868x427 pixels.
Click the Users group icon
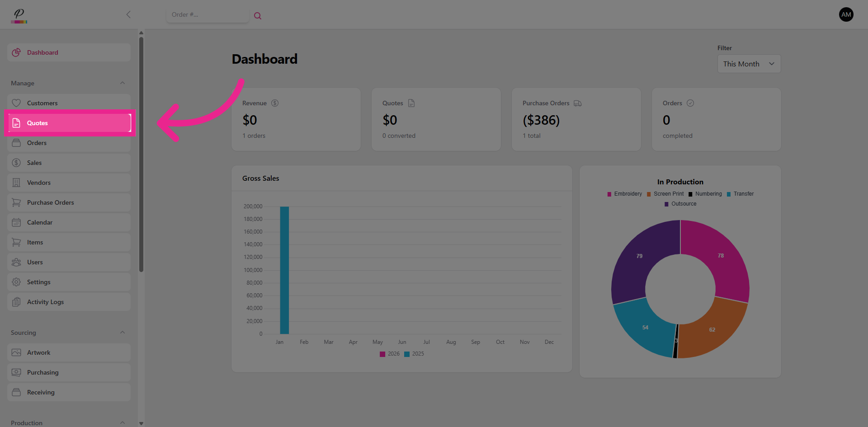click(x=16, y=262)
